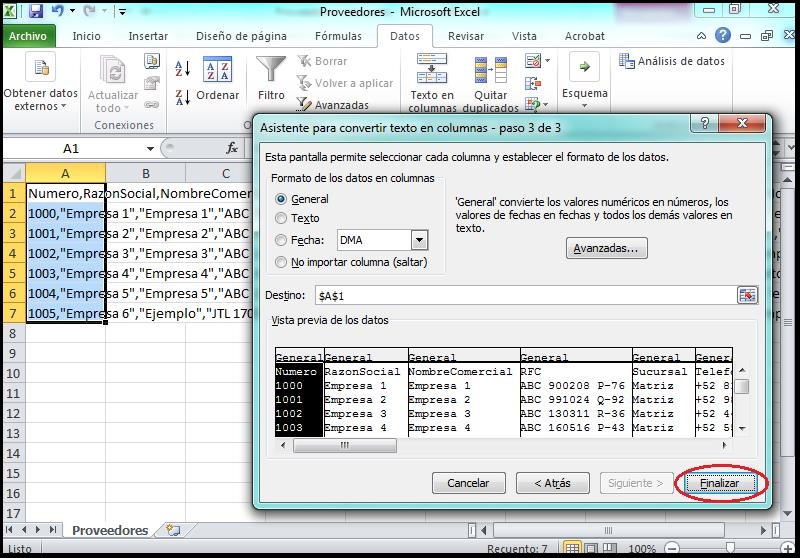
Task: Zoom out with the minus button
Action: 672,549
